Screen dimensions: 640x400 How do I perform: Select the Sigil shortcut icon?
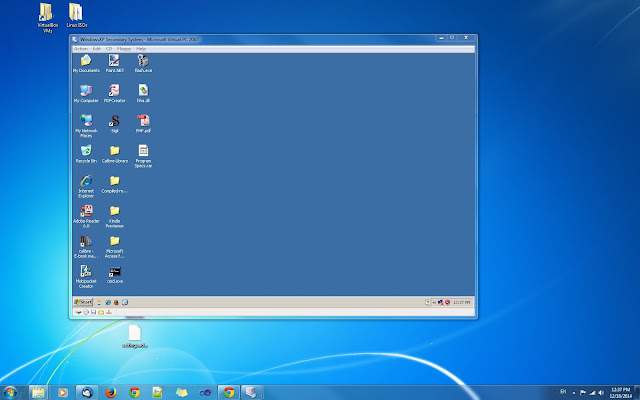tap(114, 121)
